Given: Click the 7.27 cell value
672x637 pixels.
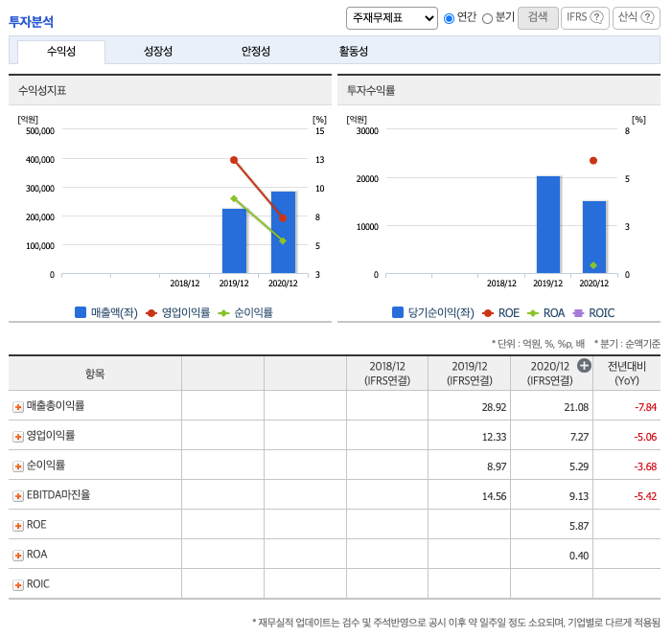Looking at the screenshot, I should pyautogui.click(x=579, y=437).
